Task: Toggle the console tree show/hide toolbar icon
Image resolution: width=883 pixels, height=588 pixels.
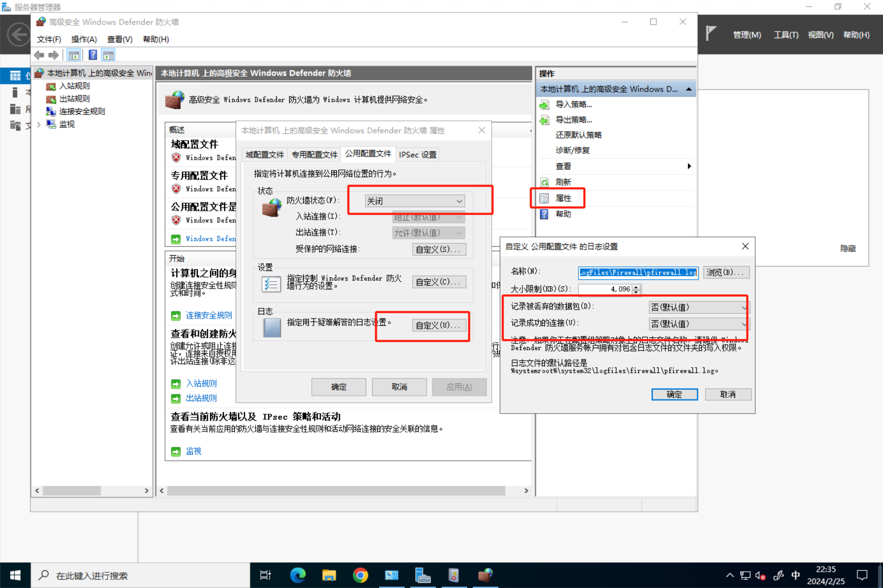Action: coord(74,54)
